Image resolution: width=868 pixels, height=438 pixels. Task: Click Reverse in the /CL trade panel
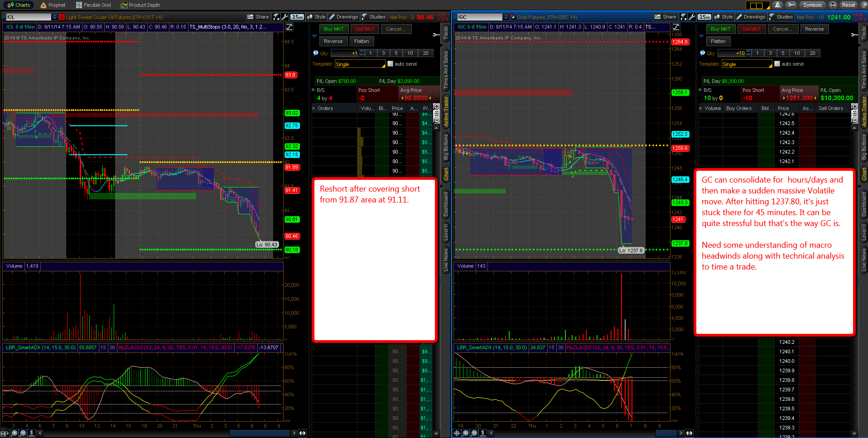click(333, 41)
